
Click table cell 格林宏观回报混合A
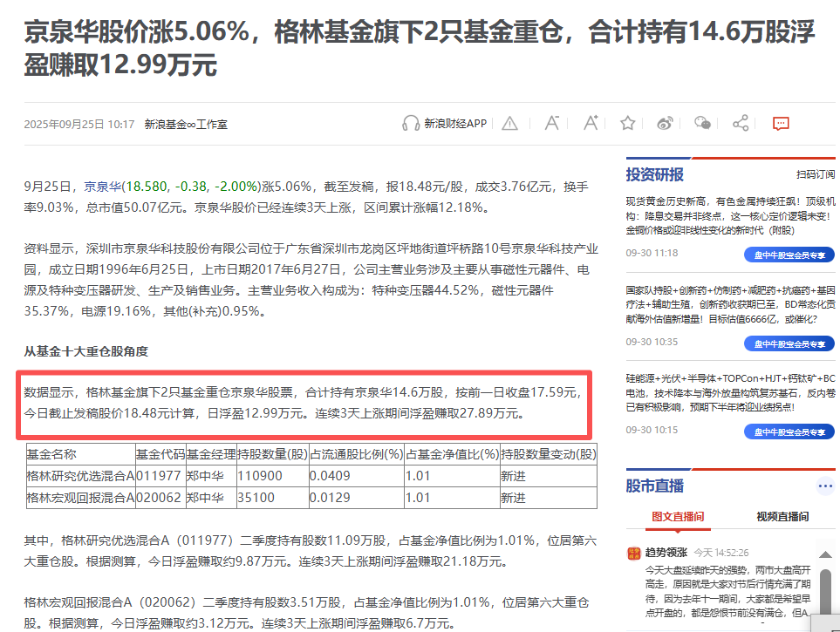coord(80,498)
